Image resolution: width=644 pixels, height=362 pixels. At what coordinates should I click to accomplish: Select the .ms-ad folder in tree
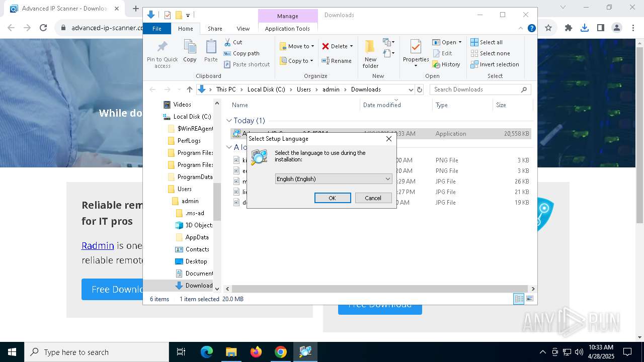point(189,213)
